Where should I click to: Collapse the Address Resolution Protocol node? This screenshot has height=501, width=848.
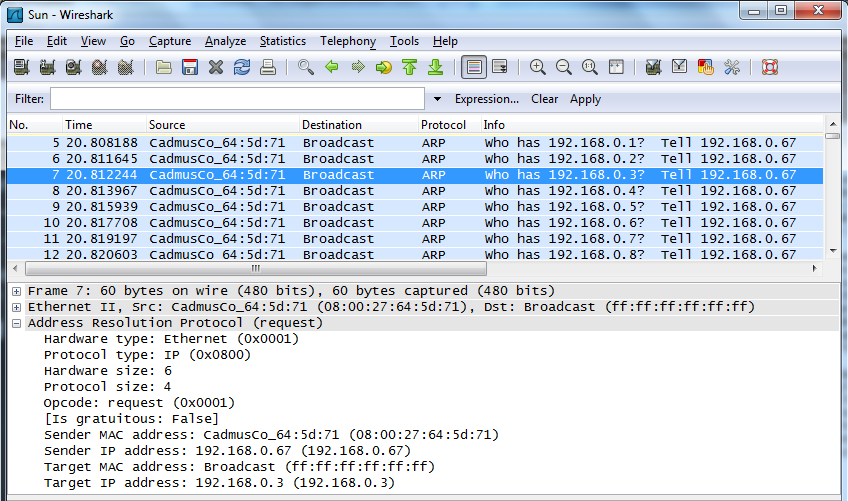pyautogui.click(x=17, y=324)
